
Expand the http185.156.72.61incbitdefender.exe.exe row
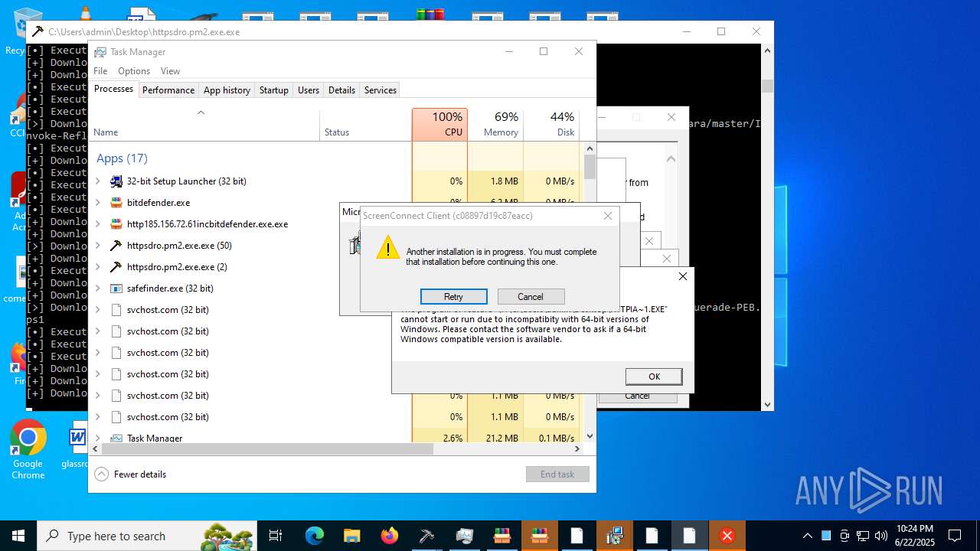coord(97,224)
